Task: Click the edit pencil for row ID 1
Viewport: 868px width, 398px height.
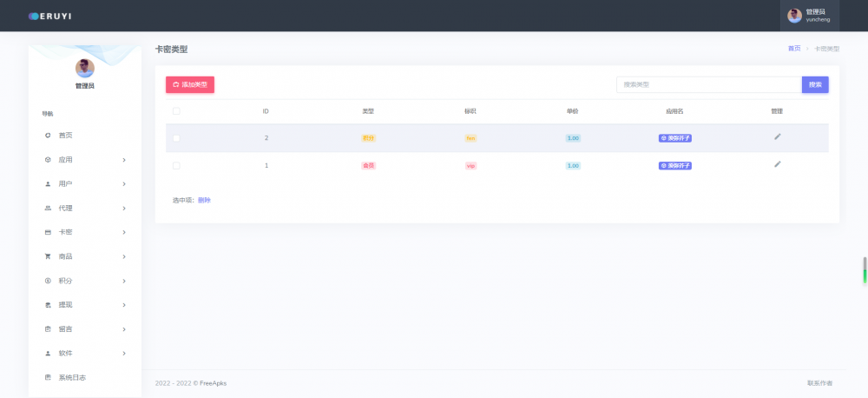Action: click(778, 164)
